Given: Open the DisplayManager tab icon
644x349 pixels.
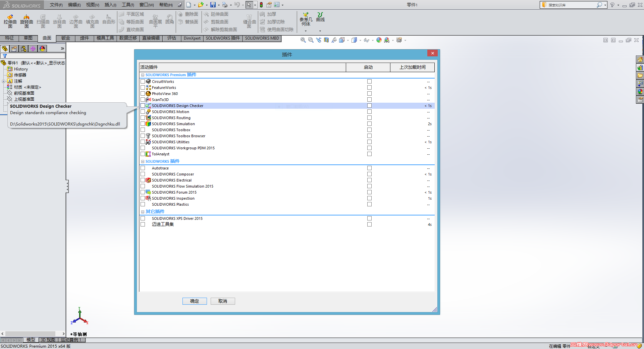Looking at the screenshot, I should pos(42,49).
